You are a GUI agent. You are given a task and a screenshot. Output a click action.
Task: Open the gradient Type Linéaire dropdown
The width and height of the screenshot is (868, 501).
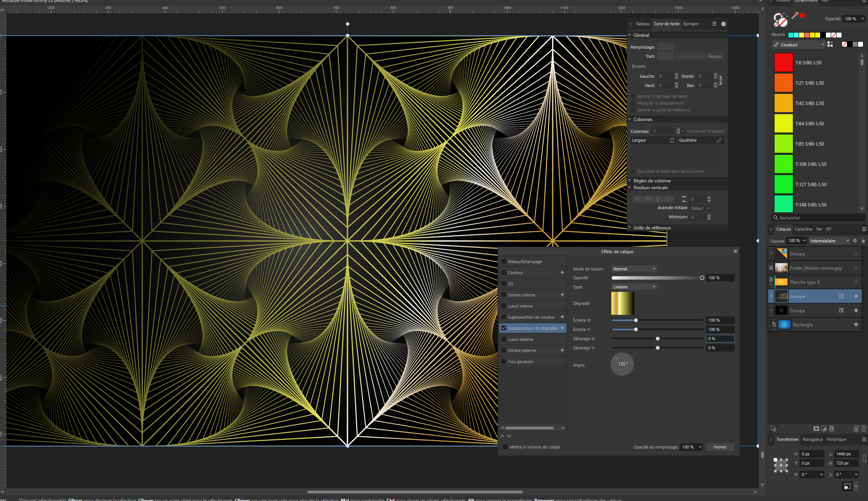point(634,287)
